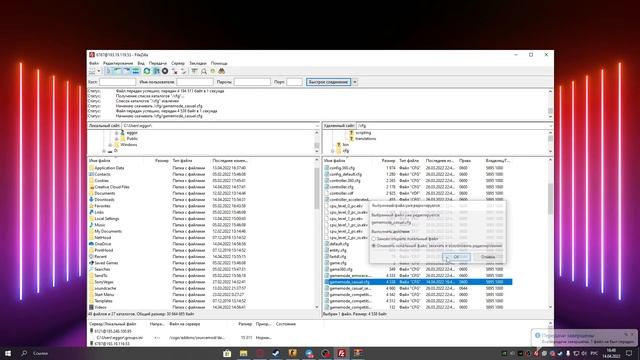Select discard local file and re-download radio

373,246
